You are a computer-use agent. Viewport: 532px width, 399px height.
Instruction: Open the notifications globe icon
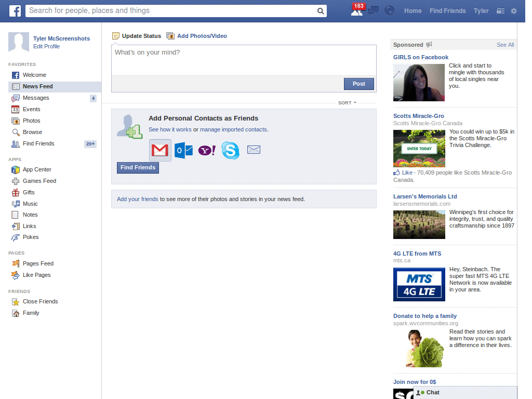(x=389, y=11)
